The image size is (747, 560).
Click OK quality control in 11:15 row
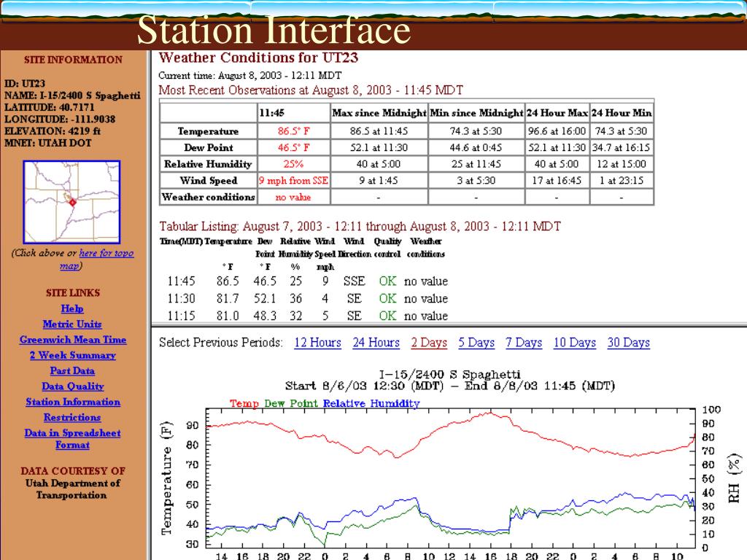click(388, 316)
